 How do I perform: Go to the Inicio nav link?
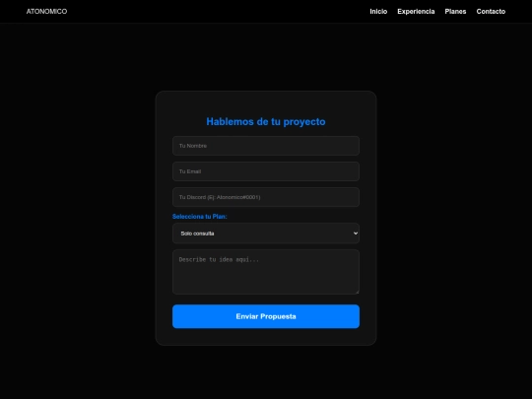[x=378, y=12]
